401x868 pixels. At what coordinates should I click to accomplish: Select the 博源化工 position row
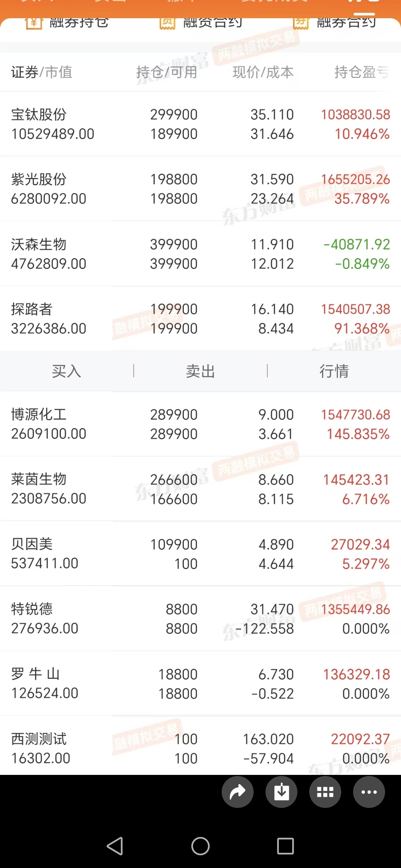click(x=200, y=424)
